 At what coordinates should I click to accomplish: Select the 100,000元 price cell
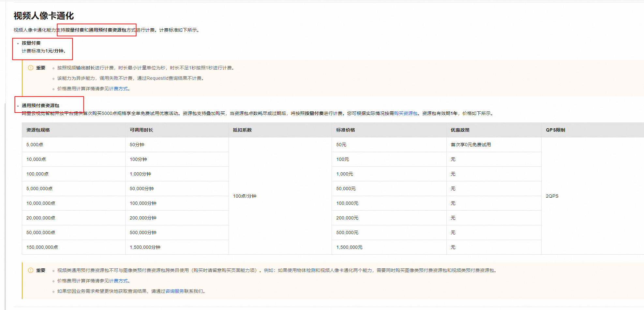click(389, 203)
